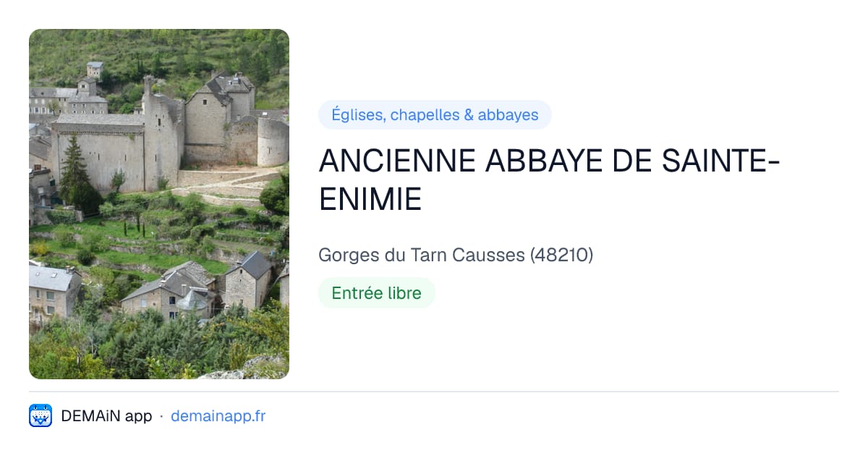Click the green bushes at photo bottom
This screenshot has height=456, width=868.
click(145, 347)
